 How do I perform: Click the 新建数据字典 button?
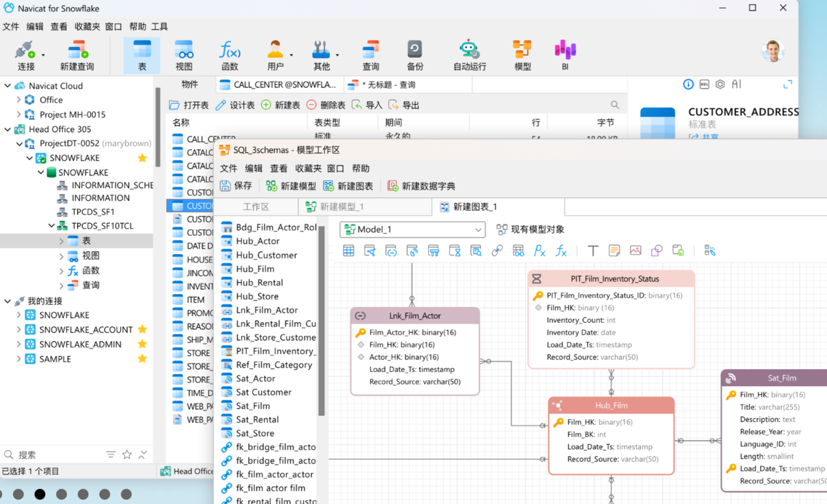tap(421, 186)
